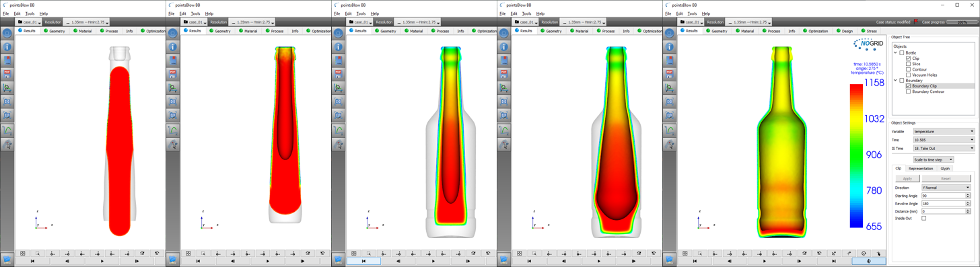Image resolution: width=980 pixels, height=267 pixels.
Task: Click the temperature color scale legend bar
Action: pyautogui.click(x=856, y=155)
